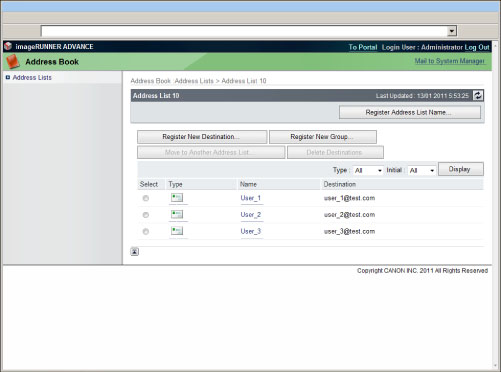Click inside the browser address input field
This screenshot has width=501, height=372.
click(x=244, y=31)
